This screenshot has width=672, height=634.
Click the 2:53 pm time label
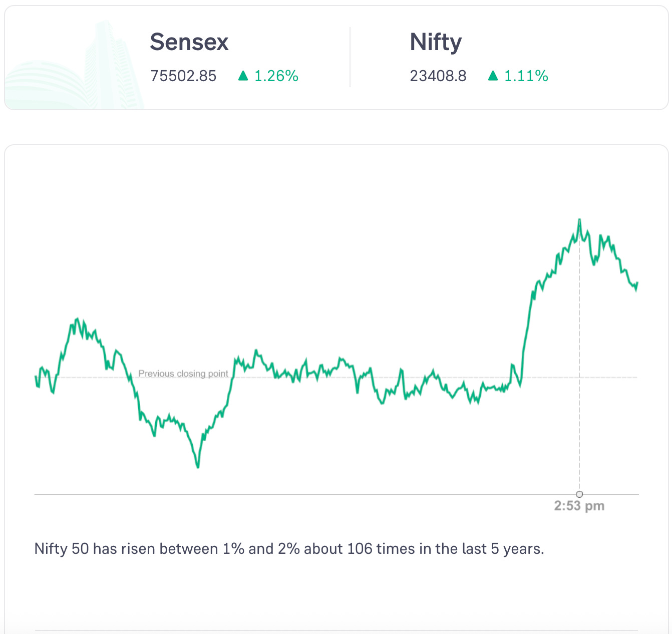click(x=579, y=506)
